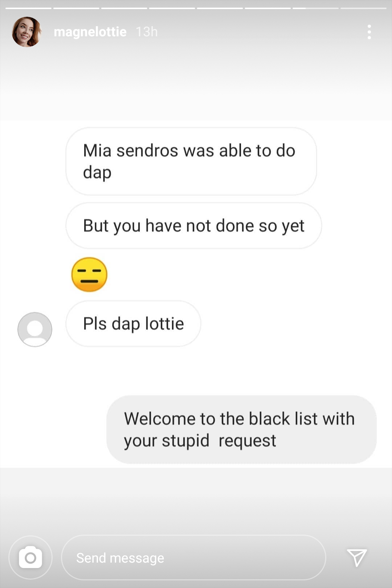Tap the grey default sender avatar
392x588 pixels.
coord(35,330)
